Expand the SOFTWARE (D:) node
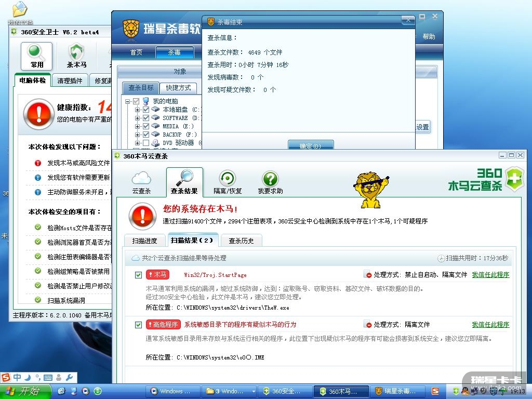Screen dimensions: 532x399 (137, 118)
